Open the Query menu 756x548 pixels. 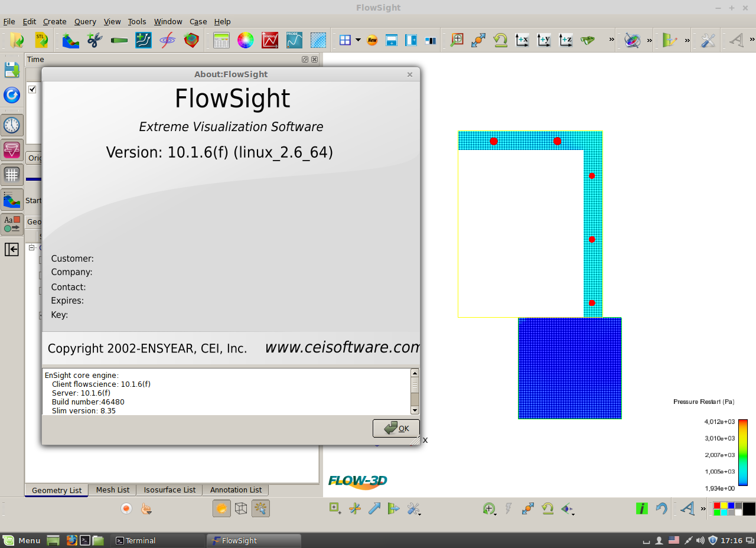85,21
